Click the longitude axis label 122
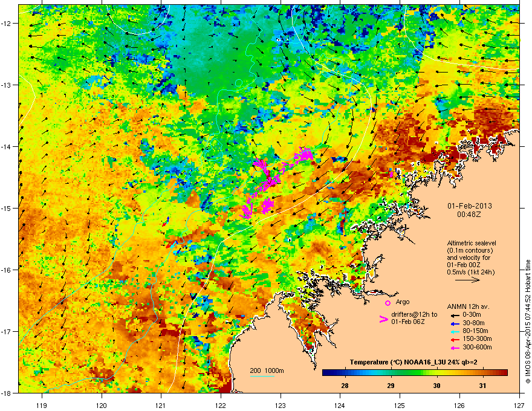This screenshot has height=411, width=532. pos(221,405)
